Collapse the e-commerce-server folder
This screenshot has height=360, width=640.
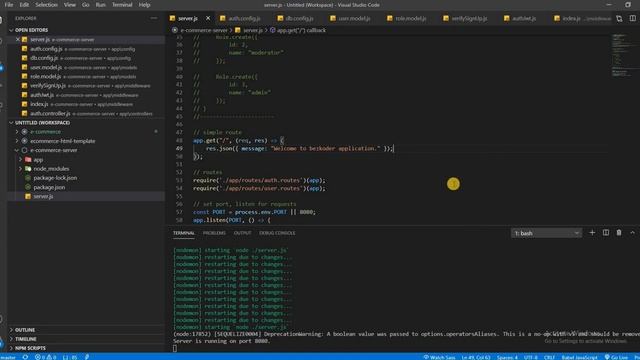(x=53, y=150)
